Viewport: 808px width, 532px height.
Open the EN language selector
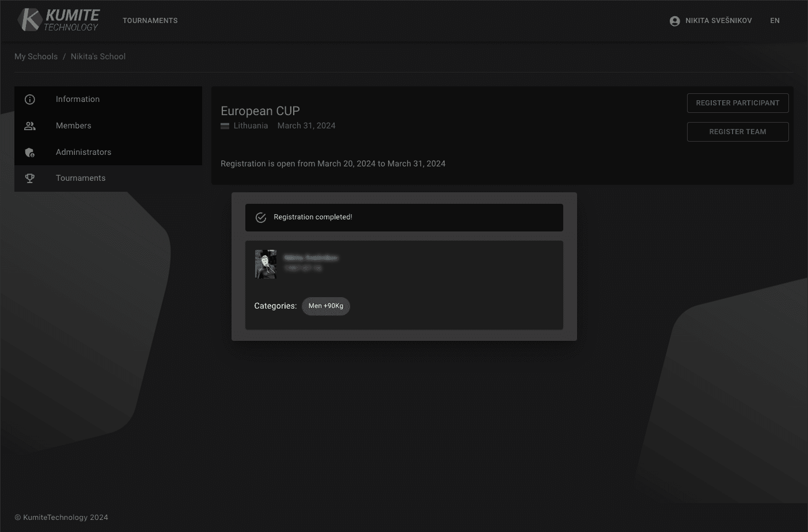click(775, 21)
